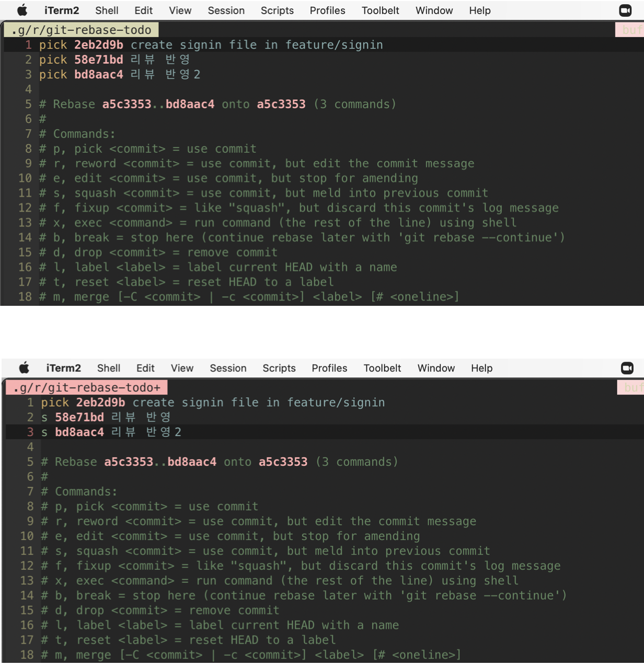Open Profiles menu in upper menu bar

point(328,10)
